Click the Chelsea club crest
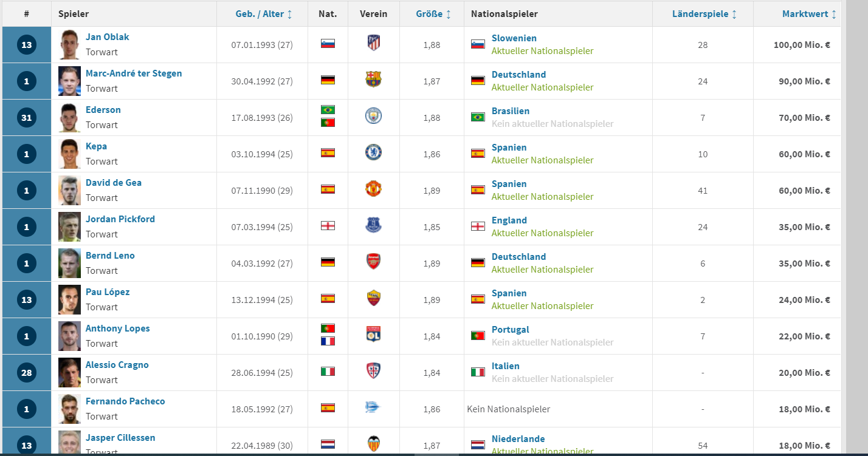This screenshot has width=868, height=456. pos(373,152)
